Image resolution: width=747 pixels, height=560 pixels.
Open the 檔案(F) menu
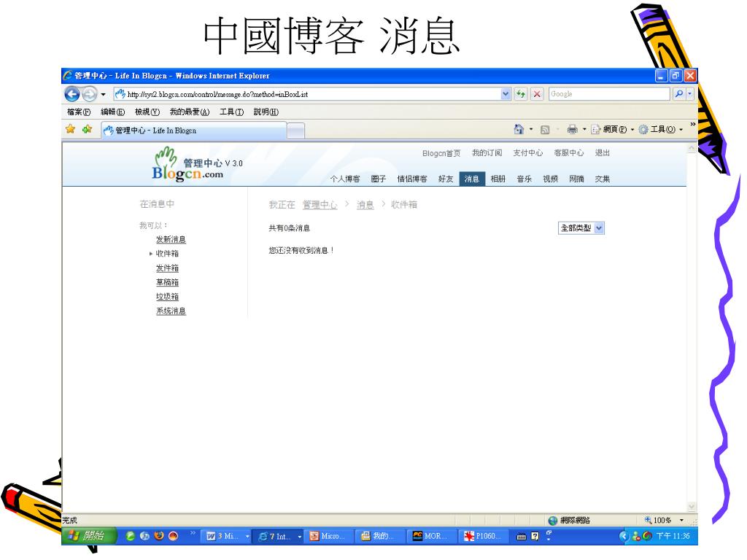79,112
